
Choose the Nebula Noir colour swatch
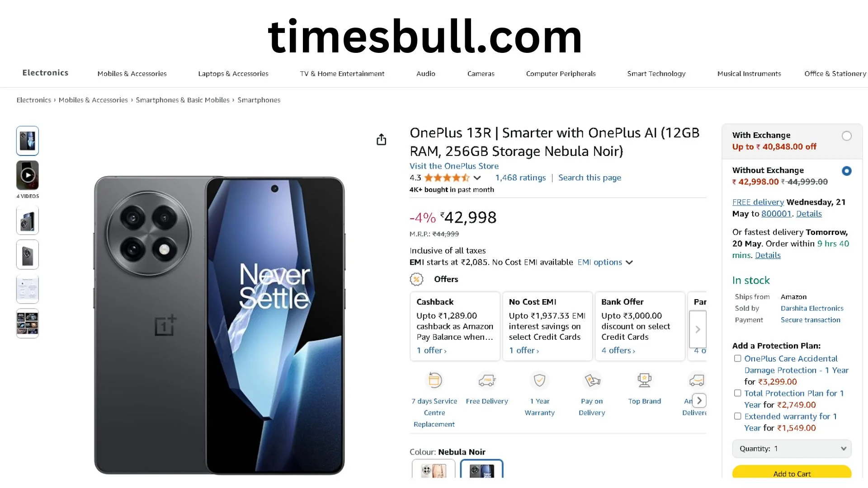pos(481,469)
